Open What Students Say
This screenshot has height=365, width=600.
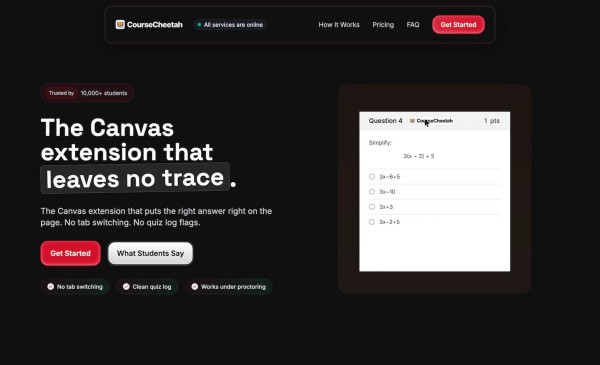pos(150,253)
